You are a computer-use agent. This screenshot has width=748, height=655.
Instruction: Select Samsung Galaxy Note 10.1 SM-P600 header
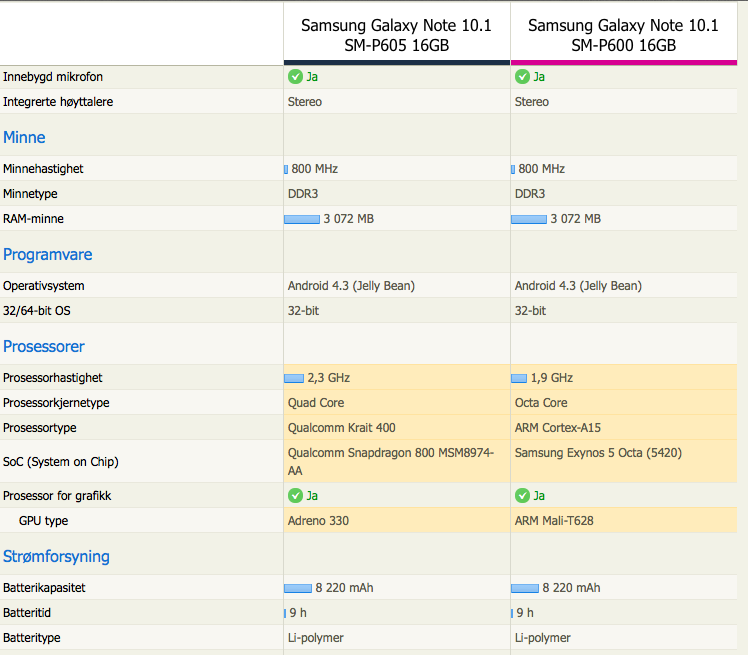click(x=623, y=35)
